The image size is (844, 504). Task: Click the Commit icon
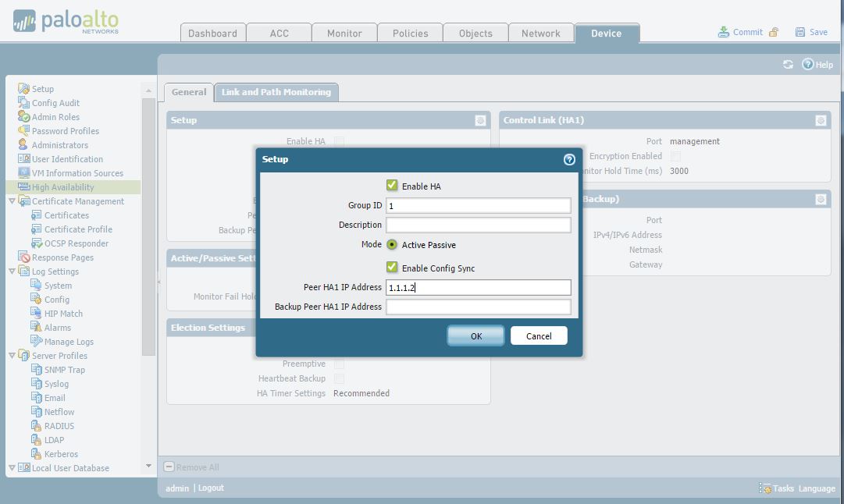click(x=724, y=32)
